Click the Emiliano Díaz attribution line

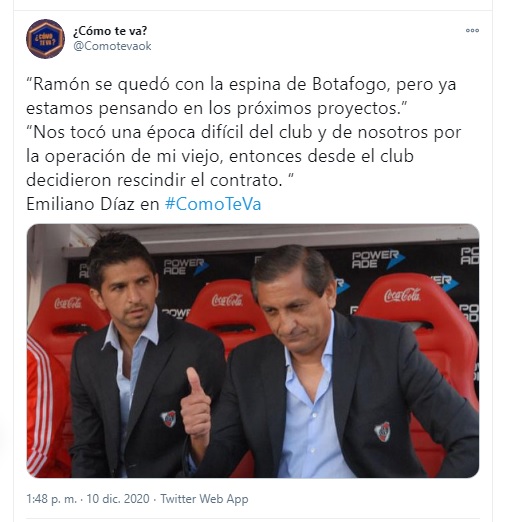[144, 204]
